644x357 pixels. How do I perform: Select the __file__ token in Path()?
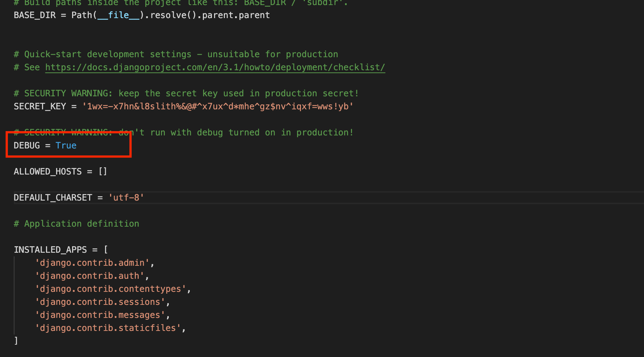[118, 15]
